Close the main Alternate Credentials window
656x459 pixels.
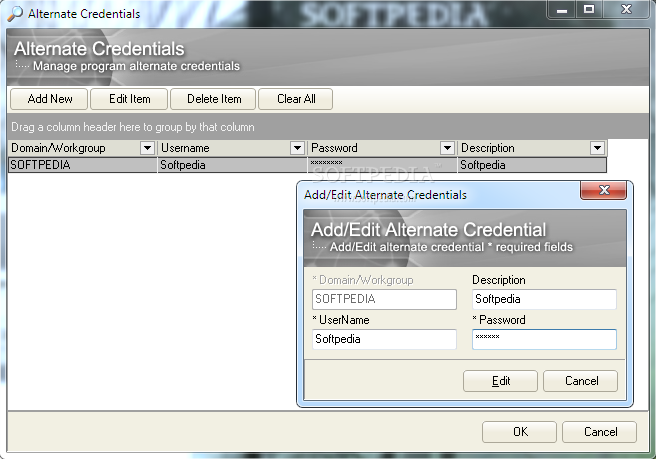626,10
